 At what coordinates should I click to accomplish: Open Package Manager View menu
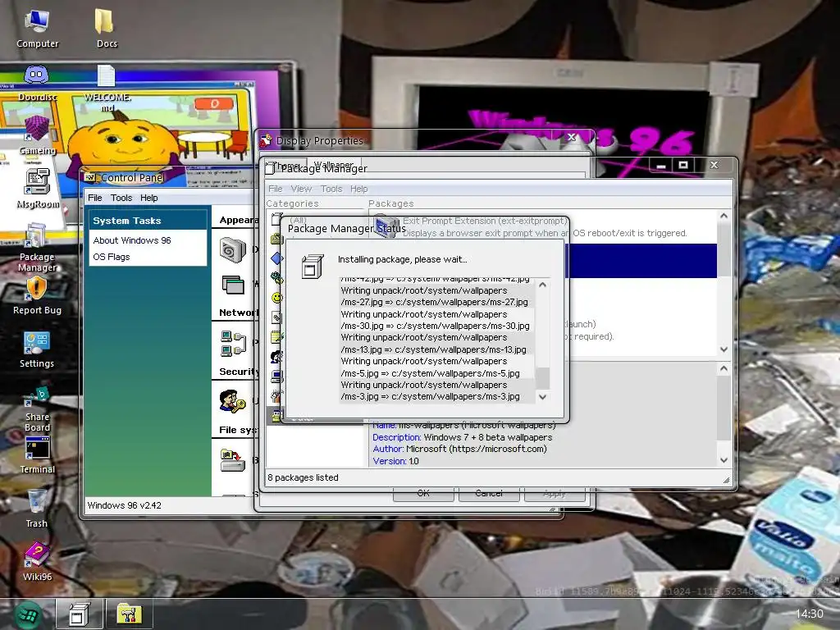pos(301,189)
